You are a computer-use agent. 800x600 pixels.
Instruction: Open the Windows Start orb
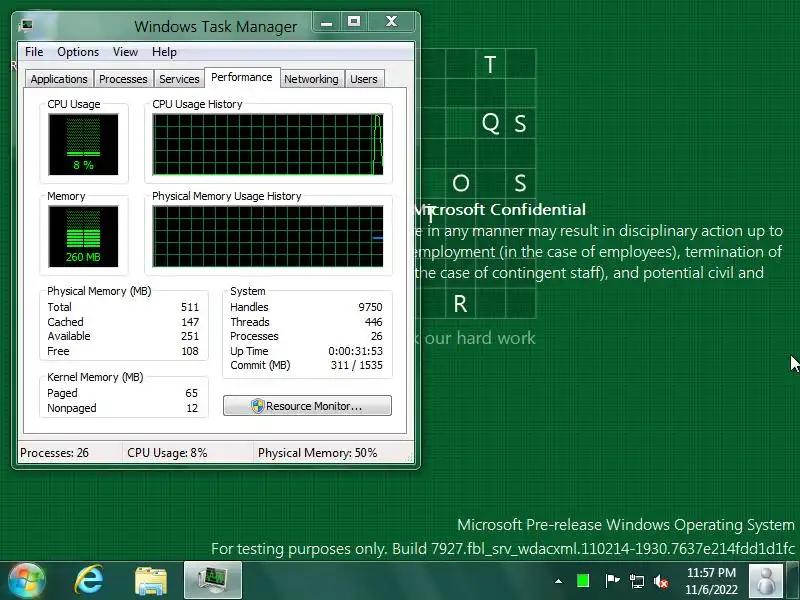[x=27, y=581]
